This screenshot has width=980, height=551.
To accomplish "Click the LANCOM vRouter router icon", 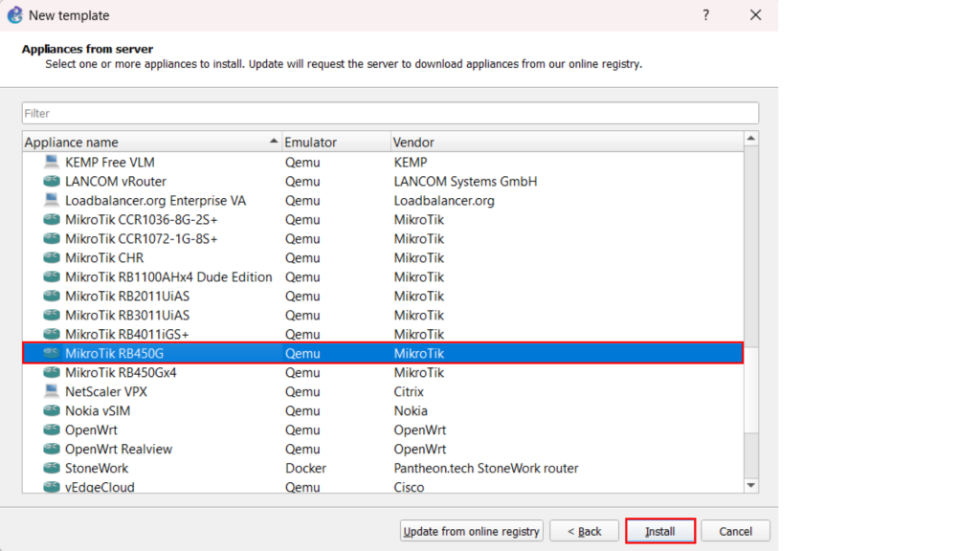I will coord(51,181).
